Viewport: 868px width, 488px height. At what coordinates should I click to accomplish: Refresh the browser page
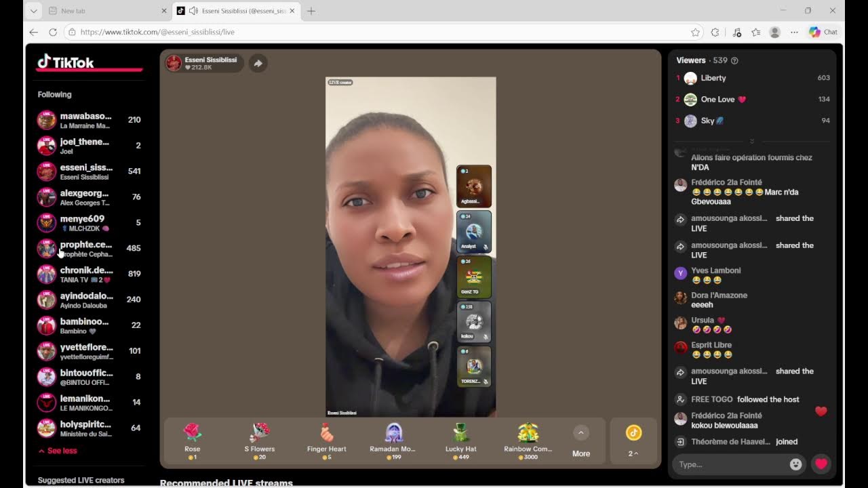(x=53, y=32)
